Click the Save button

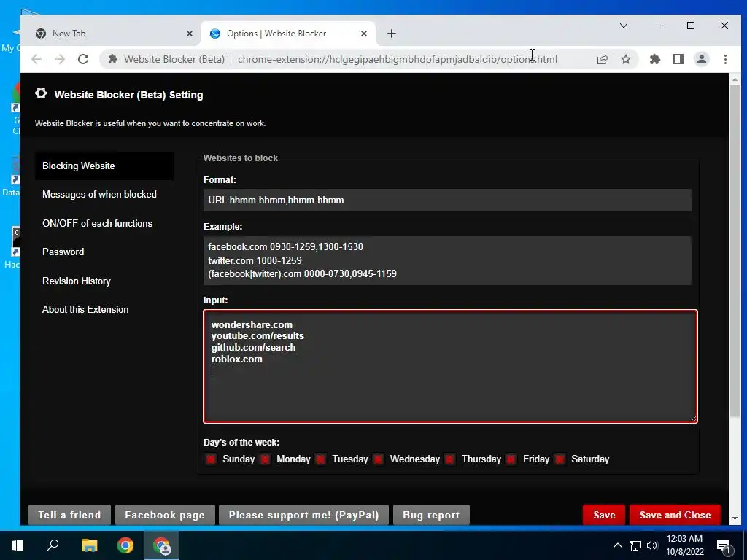[603, 515]
